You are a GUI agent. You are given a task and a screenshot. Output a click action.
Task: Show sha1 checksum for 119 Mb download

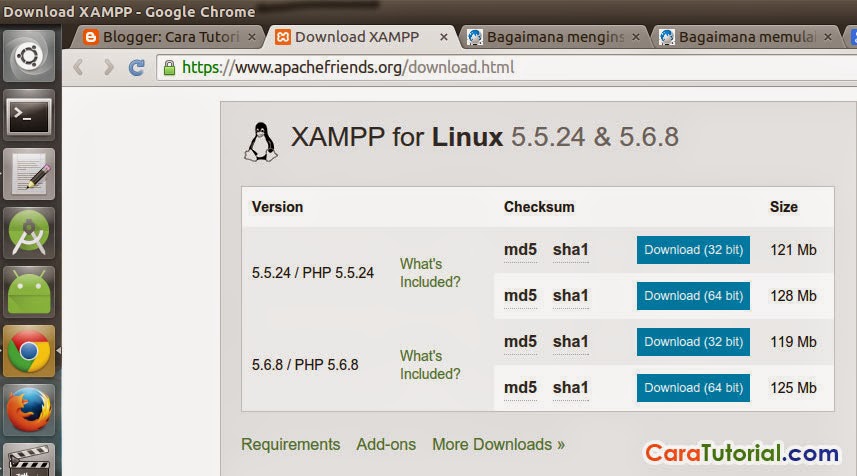[x=571, y=342]
